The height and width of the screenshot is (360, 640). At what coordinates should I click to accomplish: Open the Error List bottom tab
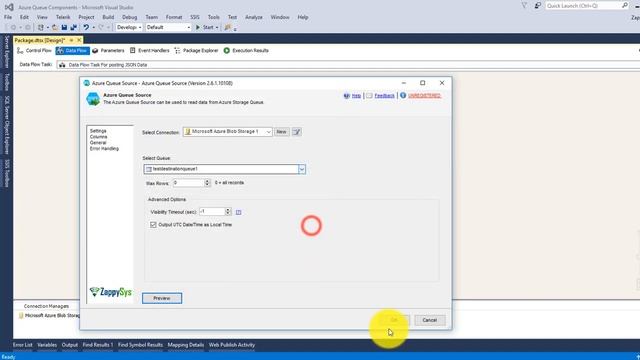click(22, 345)
